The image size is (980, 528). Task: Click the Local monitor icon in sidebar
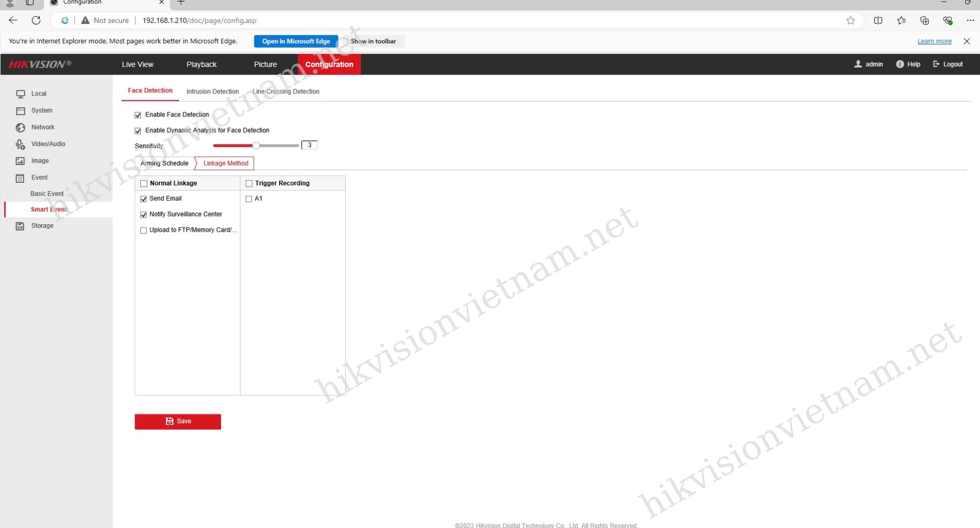[x=20, y=94]
